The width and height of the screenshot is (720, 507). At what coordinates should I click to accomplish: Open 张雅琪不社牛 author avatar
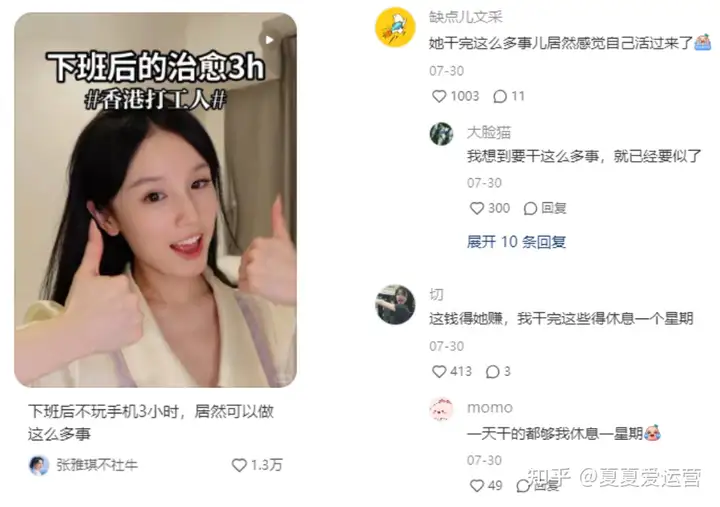[x=39, y=465]
